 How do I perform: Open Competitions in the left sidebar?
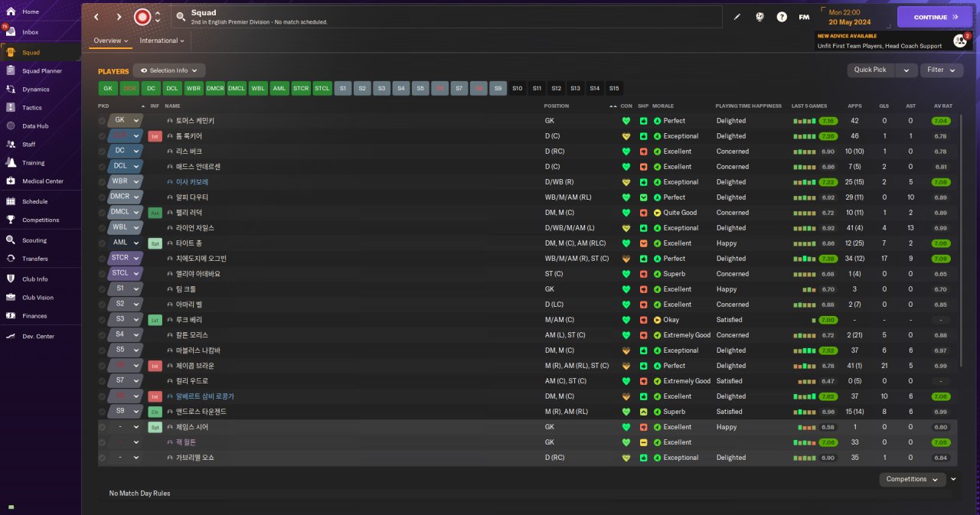pos(40,220)
